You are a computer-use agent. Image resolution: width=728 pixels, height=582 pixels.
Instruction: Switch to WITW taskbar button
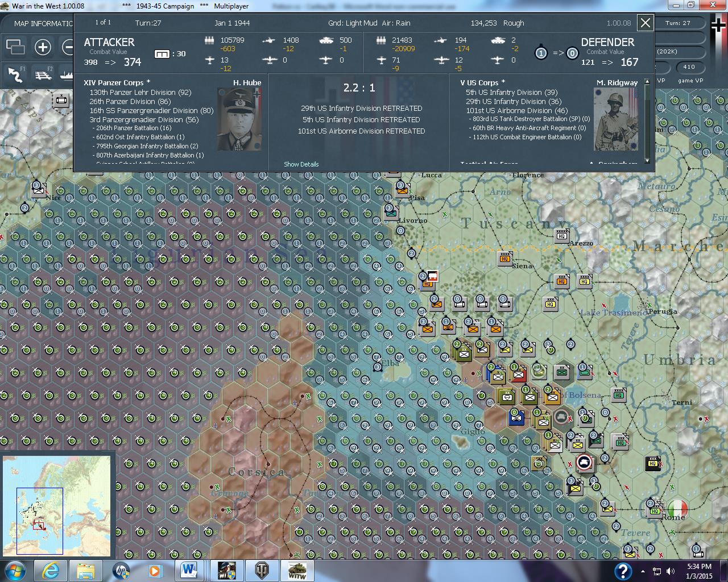[297, 571]
